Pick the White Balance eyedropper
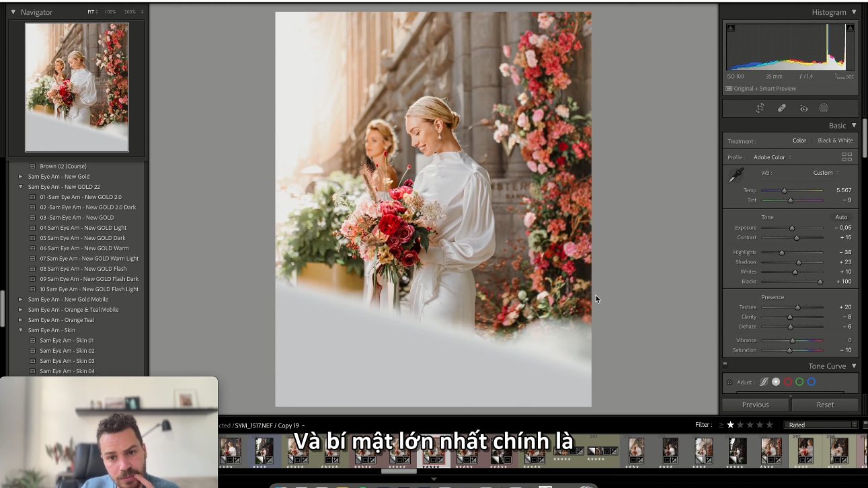The height and width of the screenshot is (488, 868). point(734,177)
